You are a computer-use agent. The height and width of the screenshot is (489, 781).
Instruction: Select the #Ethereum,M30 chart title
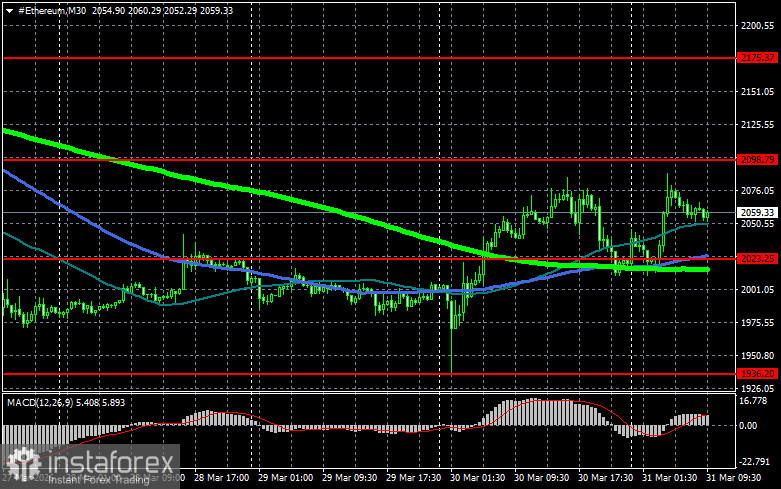(52, 10)
